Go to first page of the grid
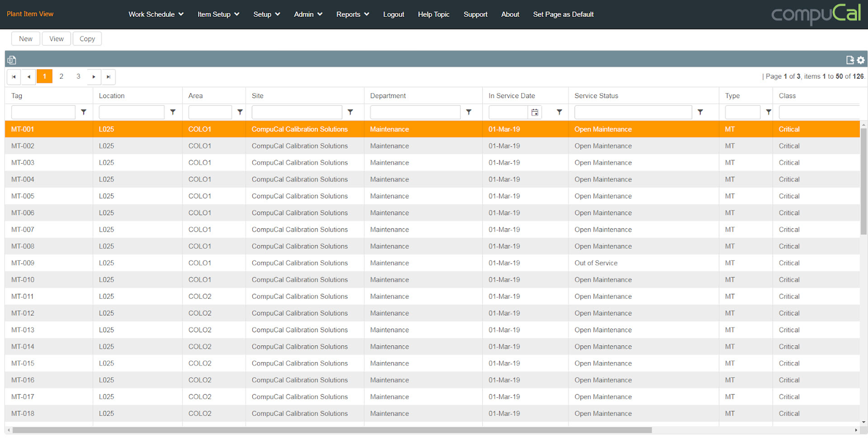The width and height of the screenshot is (868, 438). coord(14,77)
